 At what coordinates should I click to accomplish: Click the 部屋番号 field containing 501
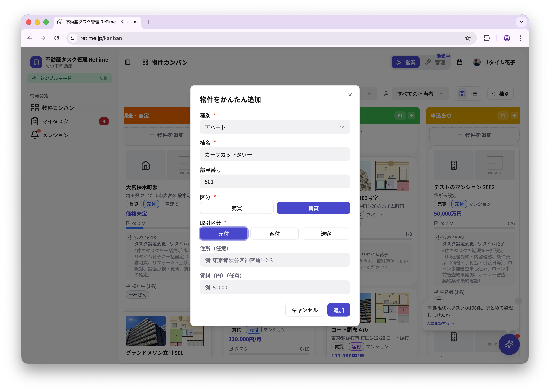tap(275, 181)
